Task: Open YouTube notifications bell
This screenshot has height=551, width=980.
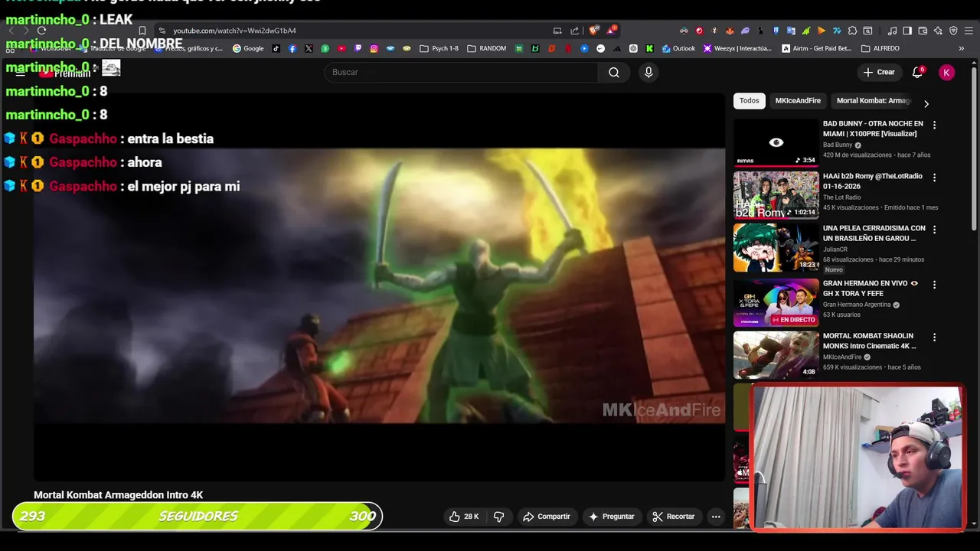Action: pos(917,72)
